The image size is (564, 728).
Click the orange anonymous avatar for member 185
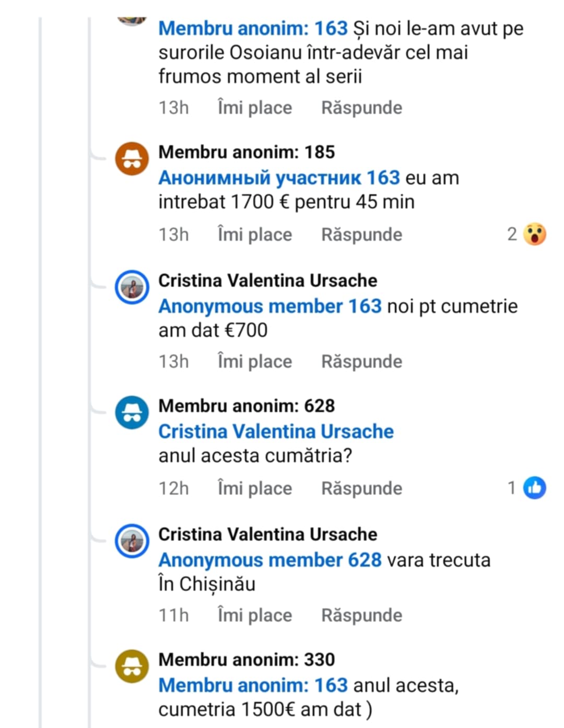click(132, 158)
